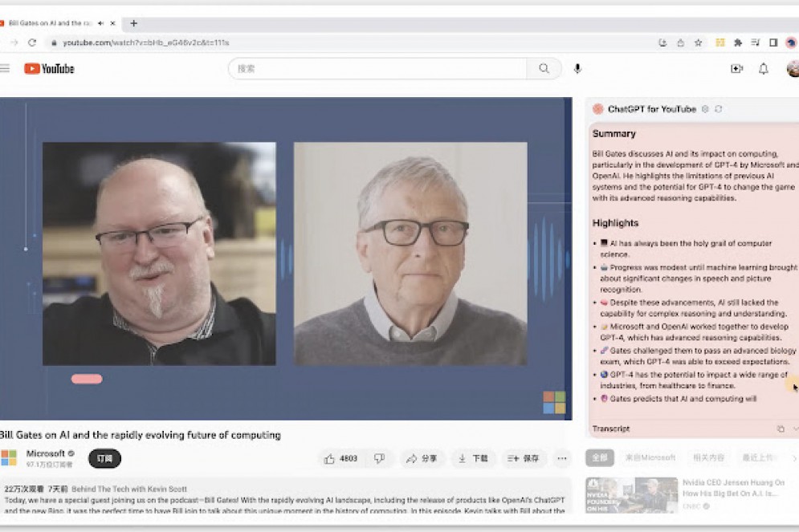Click the 分享 share button
This screenshot has height=532, width=799.
tap(422, 459)
